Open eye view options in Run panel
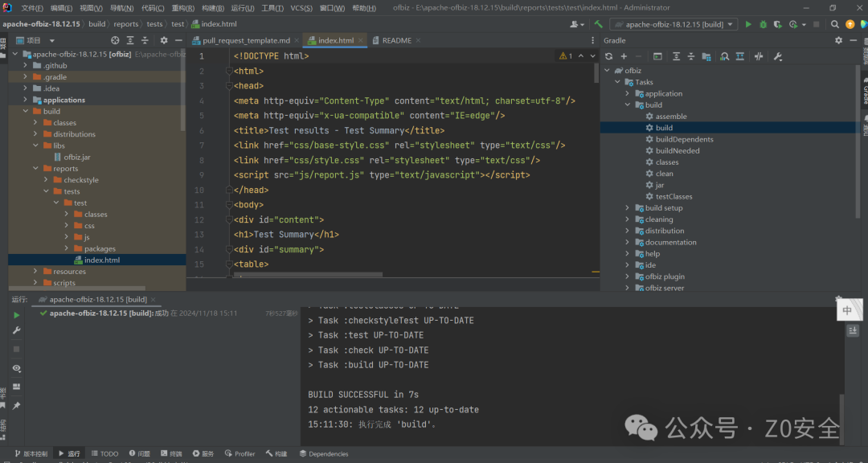868x463 pixels. (17, 368)
